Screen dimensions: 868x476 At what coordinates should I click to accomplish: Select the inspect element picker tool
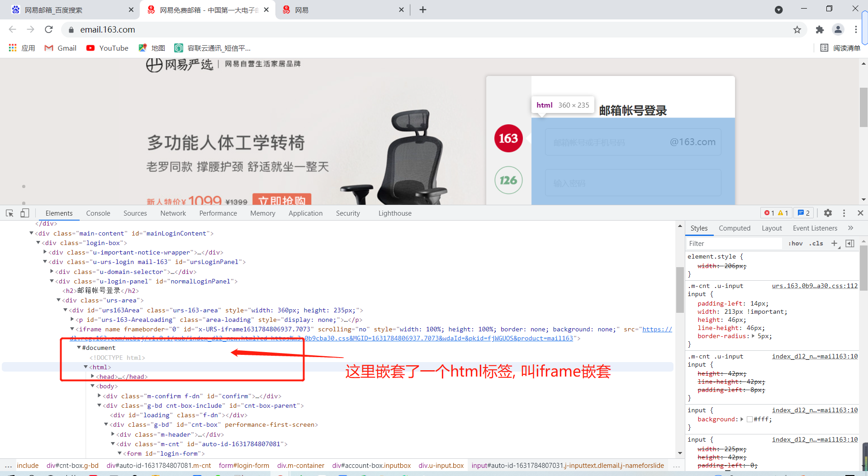(9, 213)
